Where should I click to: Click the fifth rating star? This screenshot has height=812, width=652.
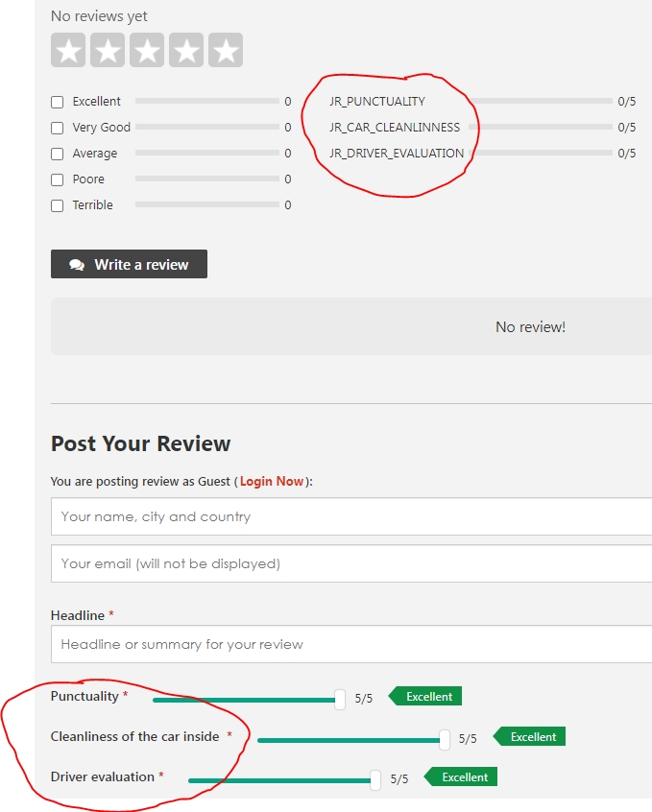(226, 51)
